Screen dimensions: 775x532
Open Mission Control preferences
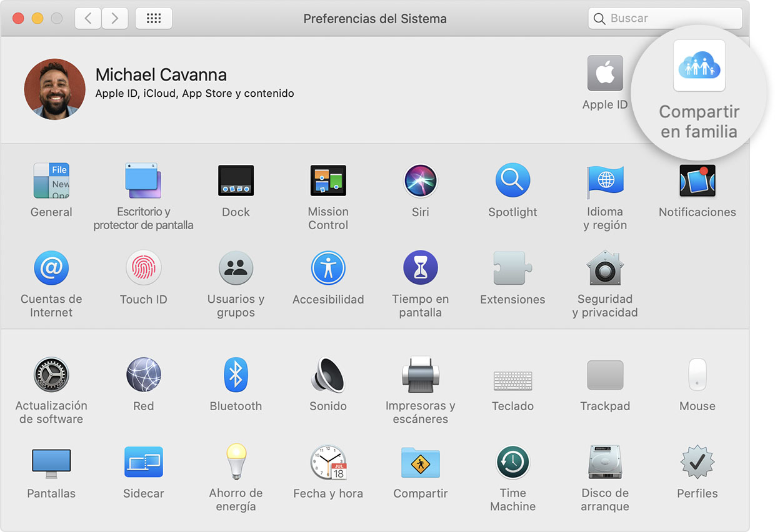[327, 180]
